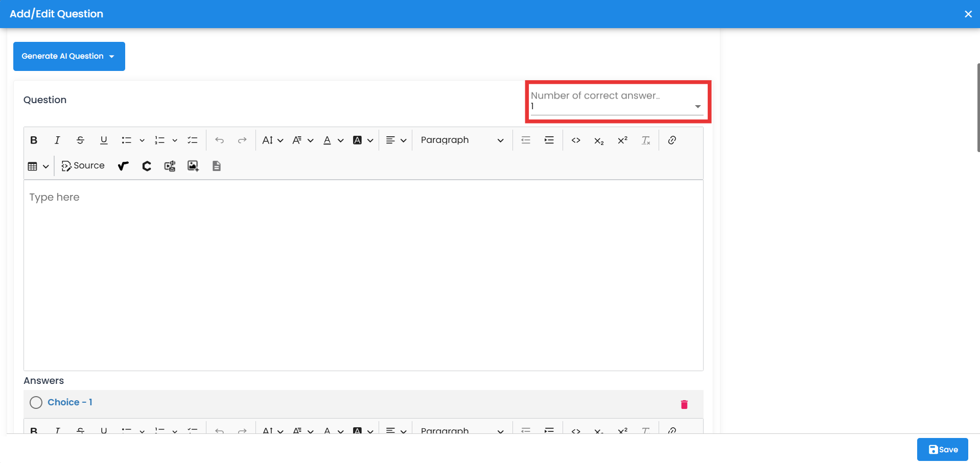Switch Question editor to Source view

pos(83,166)
